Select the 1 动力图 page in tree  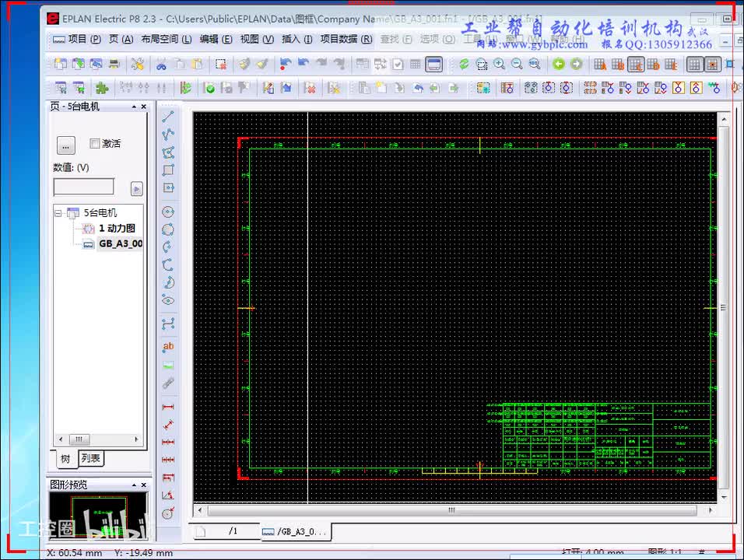(x=116, y=229)
